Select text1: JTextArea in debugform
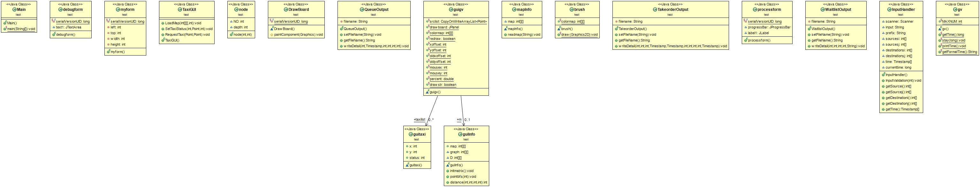Image resolution: width=980 pixels, height=187 pixels. pos(67,27)
